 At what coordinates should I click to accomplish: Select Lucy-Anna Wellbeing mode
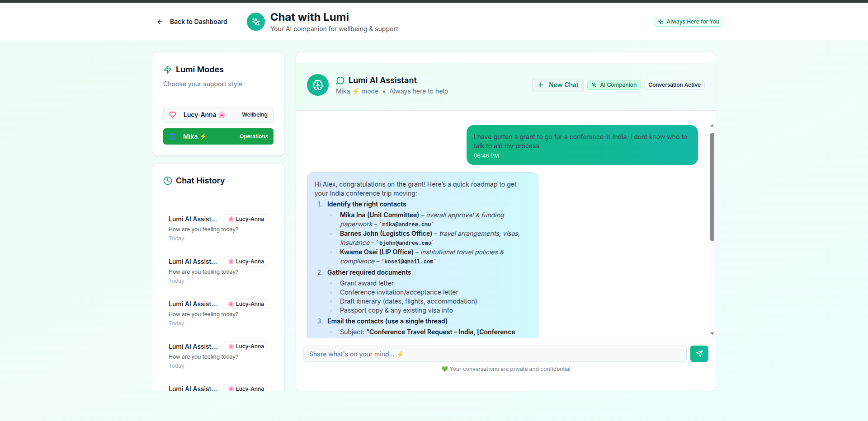coord(218,115)
